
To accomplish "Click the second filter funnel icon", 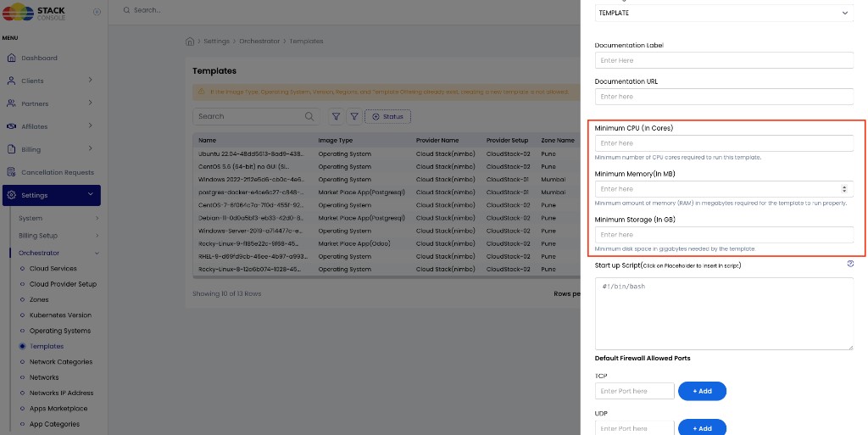I will (354, 116).
